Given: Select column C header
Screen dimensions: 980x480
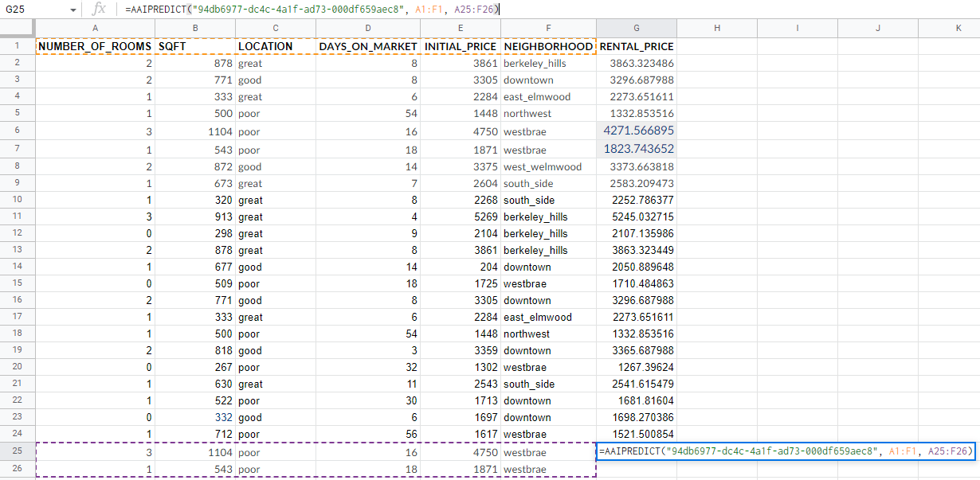Looking at the screenshot, I should tap(276, 28).
